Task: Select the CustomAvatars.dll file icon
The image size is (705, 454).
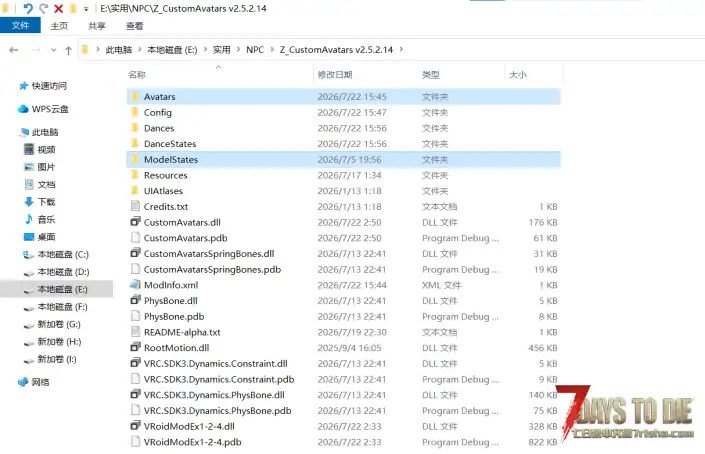Action: (135, 222)
